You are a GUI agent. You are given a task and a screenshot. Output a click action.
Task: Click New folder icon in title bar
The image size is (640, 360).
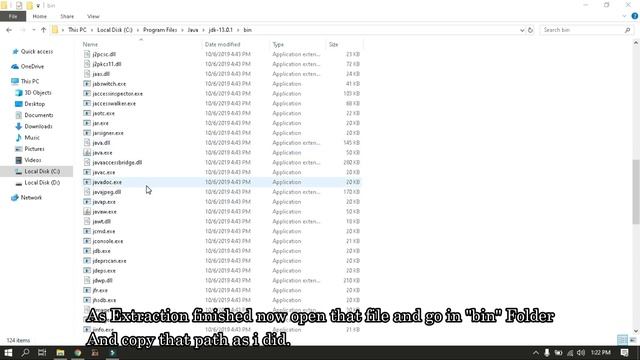coord(29,5)
